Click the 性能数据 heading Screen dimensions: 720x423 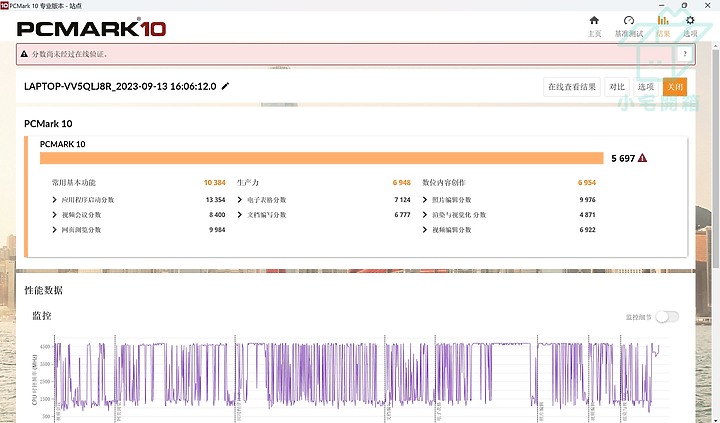43,290
